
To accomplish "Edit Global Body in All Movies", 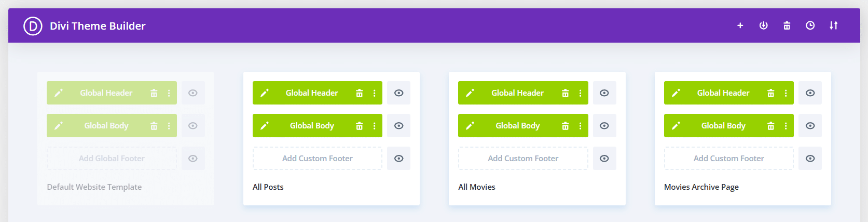I will (x=470, y=126).
